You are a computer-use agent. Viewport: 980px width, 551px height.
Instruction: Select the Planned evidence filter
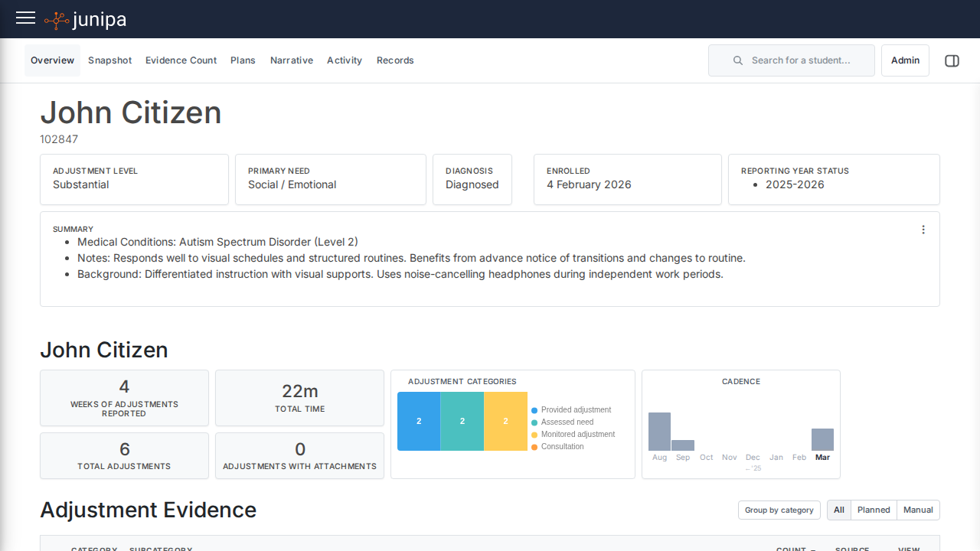(874, 510)
